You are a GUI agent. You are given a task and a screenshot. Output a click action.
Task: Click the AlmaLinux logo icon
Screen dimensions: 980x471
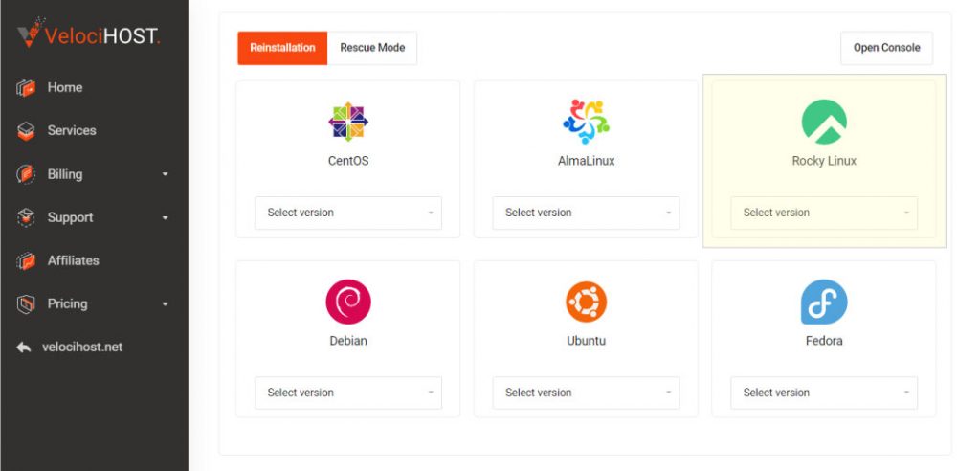tap(586, 122)
